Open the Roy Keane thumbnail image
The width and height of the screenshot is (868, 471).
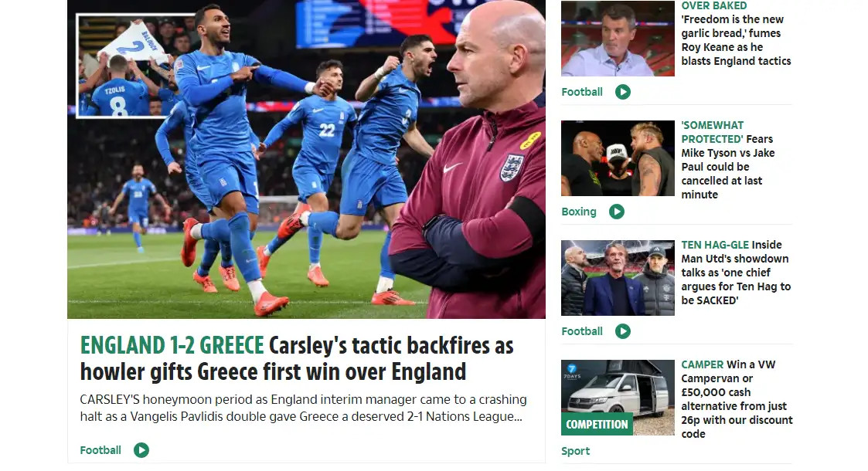[618, 38]
